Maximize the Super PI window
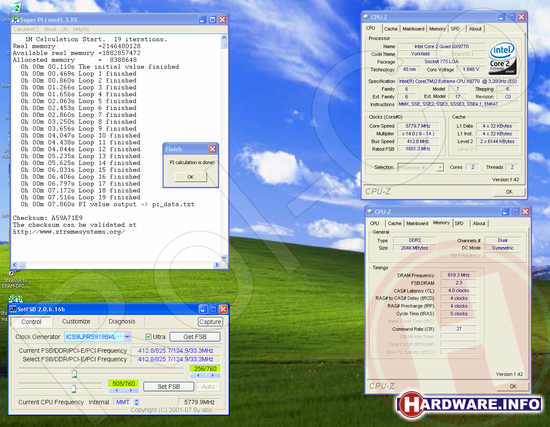The height and width of the screenshot is (427, 550). [212, 20]
